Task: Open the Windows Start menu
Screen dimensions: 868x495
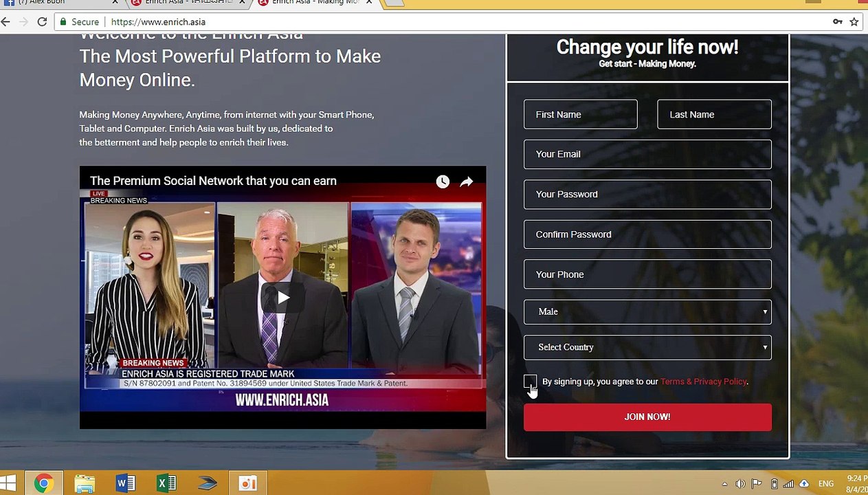Action: pos(8,483)
